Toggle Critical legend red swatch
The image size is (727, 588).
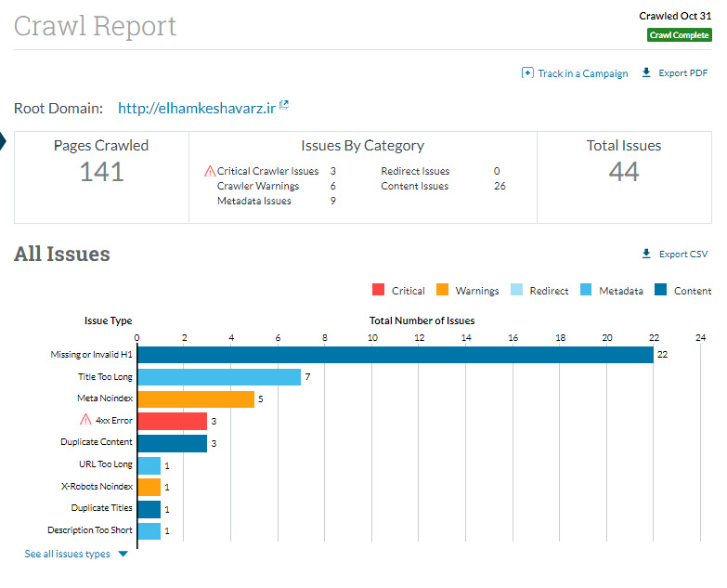click(x=378, y=291)
